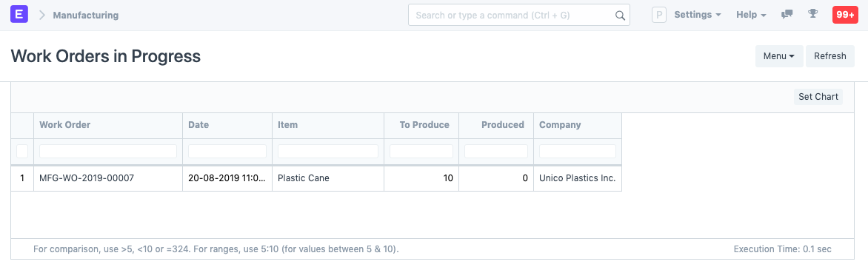Image resolution: width=868 pixels, height=267 pixels.
Task: Click the breadcrumb chevron arrow
Action: [x=41, y=15]
